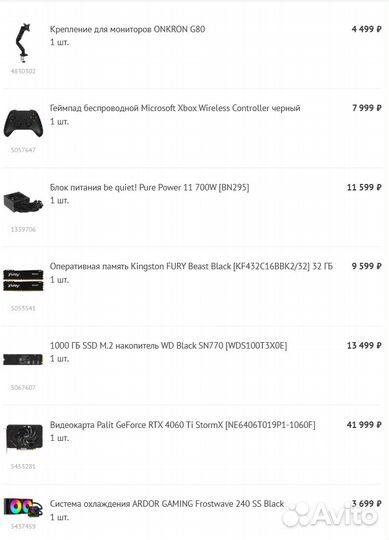Click the ARDOR GAMING Frostwave cooler thumbnail
Image resolution: width=389 pixels, height=540 pixels.
click(23, 508)
